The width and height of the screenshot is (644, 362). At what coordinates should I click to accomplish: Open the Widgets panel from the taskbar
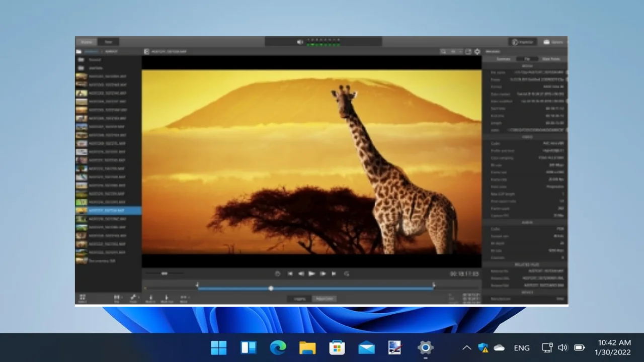pos(249,347)
